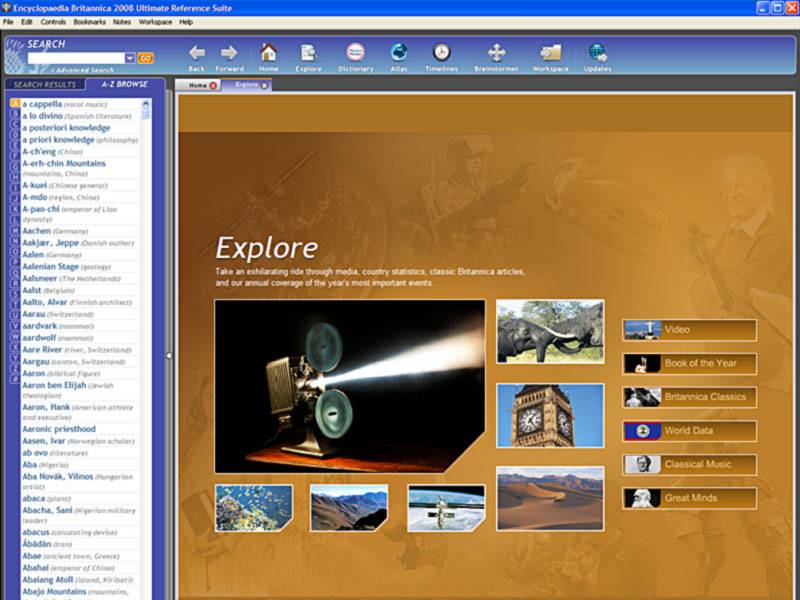Open the Edit menu
The height and width of the screenshot is (600, 800).
coord(27,22)
